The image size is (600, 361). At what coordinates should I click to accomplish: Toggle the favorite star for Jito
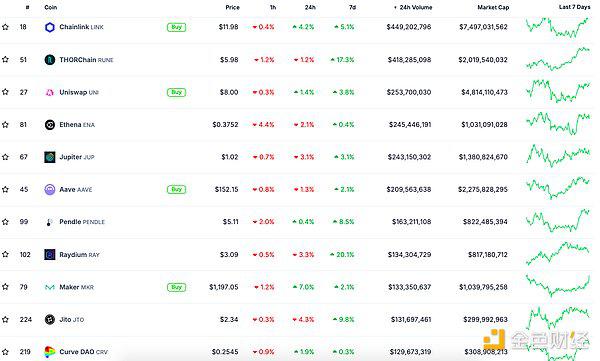(5, 320)
